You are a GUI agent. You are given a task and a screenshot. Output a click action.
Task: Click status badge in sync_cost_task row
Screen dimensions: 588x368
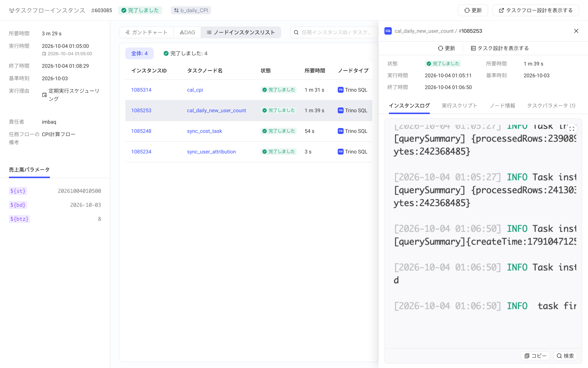coord(278,131)
